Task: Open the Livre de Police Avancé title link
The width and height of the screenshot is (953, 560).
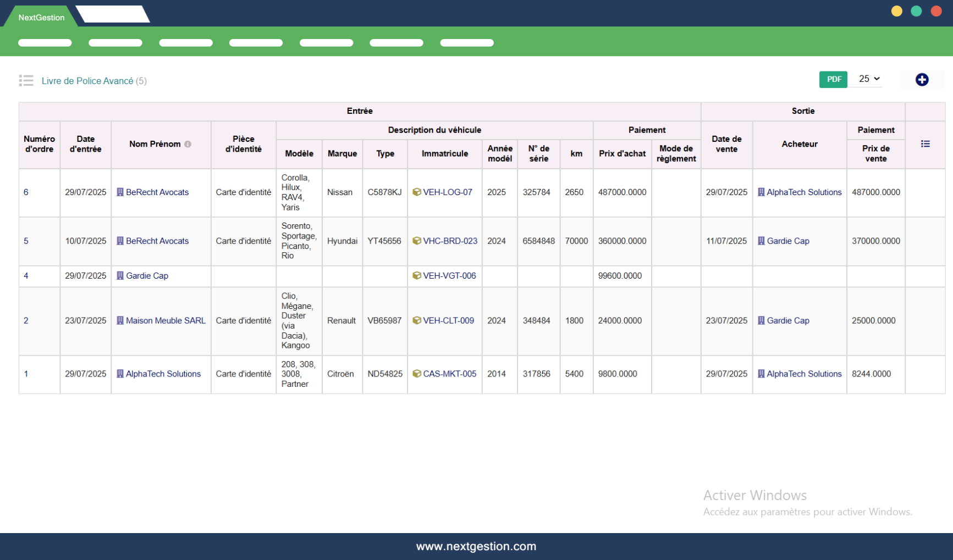Action: [87, 81]
